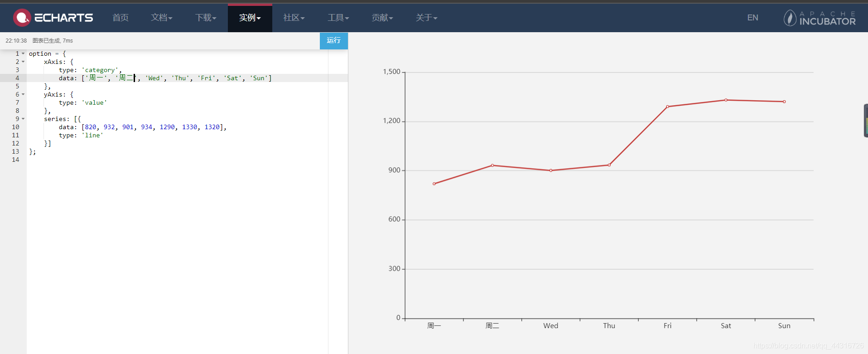
Task: Expand the 下载 dropdown menu
Action: [206, 18]
